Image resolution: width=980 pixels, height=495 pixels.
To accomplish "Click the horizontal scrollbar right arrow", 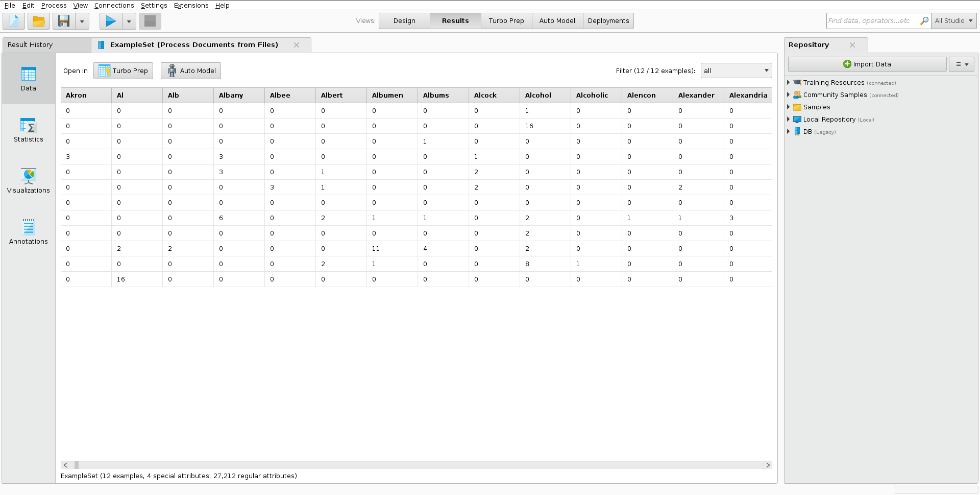I will tap(768, 465).
